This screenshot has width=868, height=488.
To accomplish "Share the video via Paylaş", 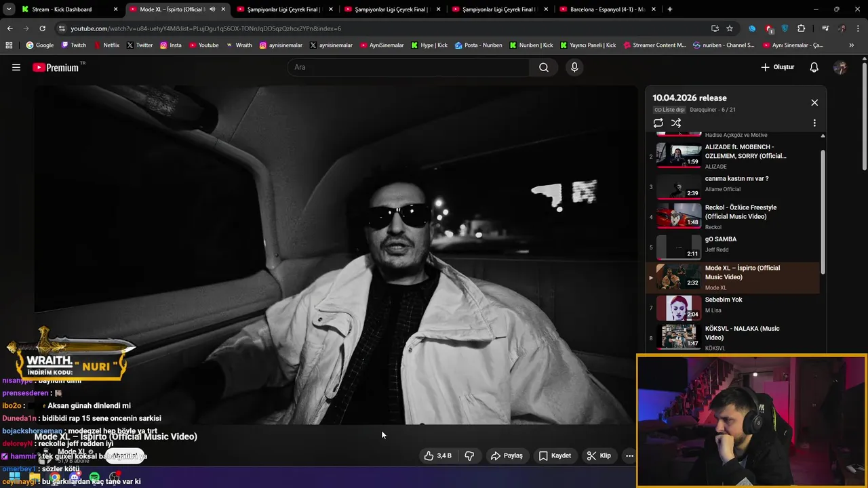I will (x=507, y=455).
